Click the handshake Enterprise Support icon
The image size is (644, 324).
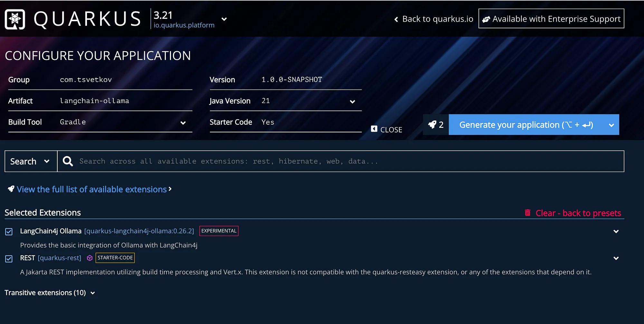(x=486, y=19)
